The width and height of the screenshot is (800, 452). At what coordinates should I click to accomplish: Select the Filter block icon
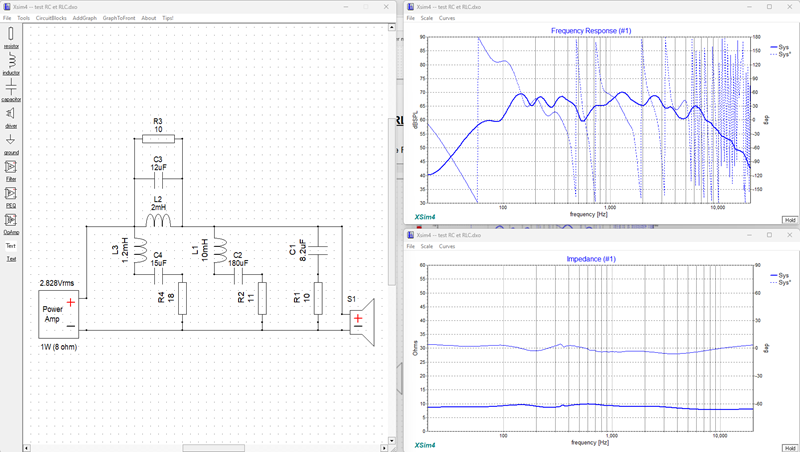[11, 170]
